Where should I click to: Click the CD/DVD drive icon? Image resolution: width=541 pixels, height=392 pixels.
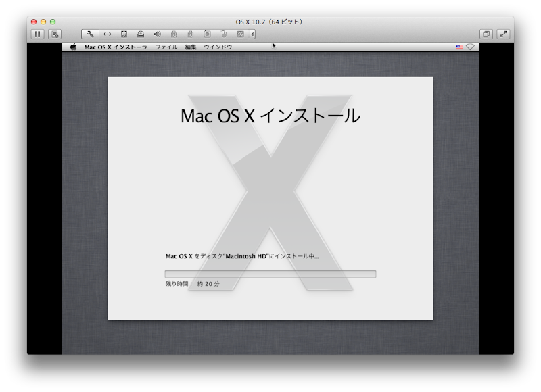(x=141, y=34)
